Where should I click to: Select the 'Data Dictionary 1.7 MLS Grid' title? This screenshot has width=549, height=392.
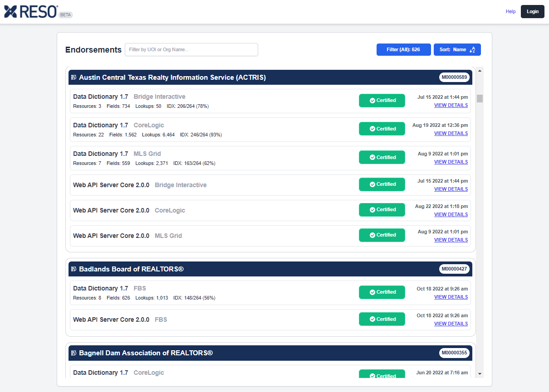pyautogui.click(x=117, y=154)
